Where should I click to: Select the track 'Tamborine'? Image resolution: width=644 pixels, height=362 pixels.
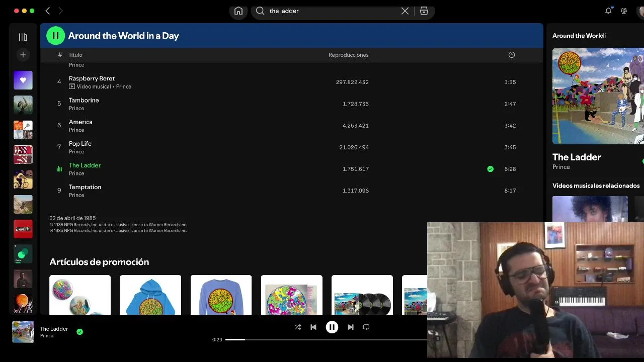[84, 100]
